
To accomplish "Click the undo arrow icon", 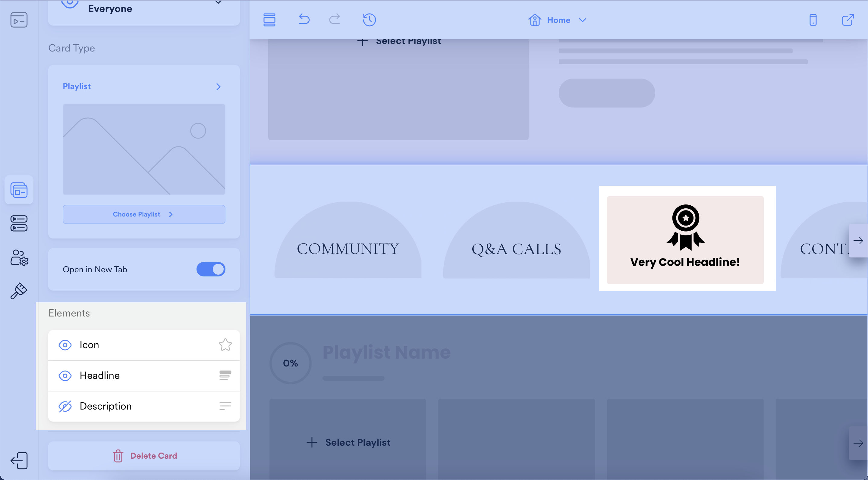I will coord(304,19).
